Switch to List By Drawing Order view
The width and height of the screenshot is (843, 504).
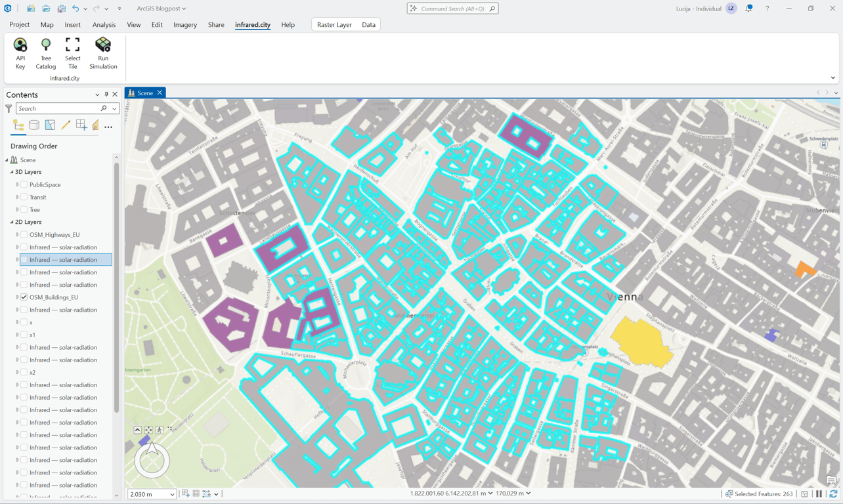pos(18,125)
